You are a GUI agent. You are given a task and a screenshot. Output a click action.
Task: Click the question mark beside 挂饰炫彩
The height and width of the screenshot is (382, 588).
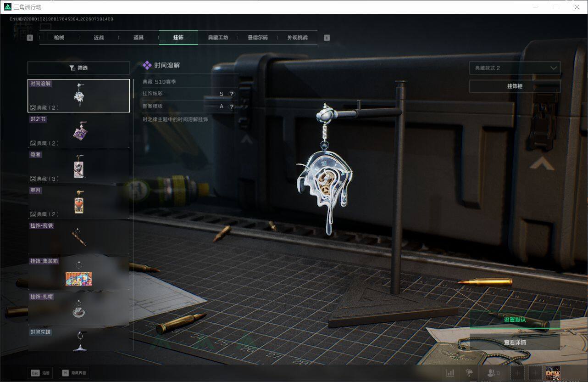click(x=232, y=94)
